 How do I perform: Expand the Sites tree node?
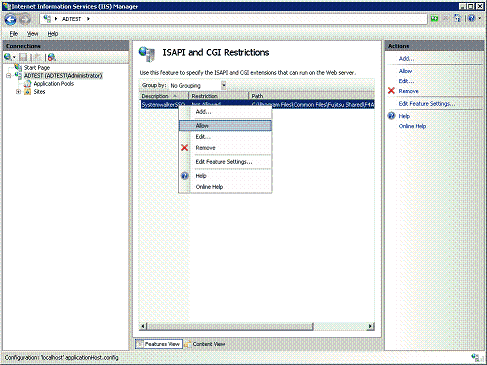click(x=18, y=92)
